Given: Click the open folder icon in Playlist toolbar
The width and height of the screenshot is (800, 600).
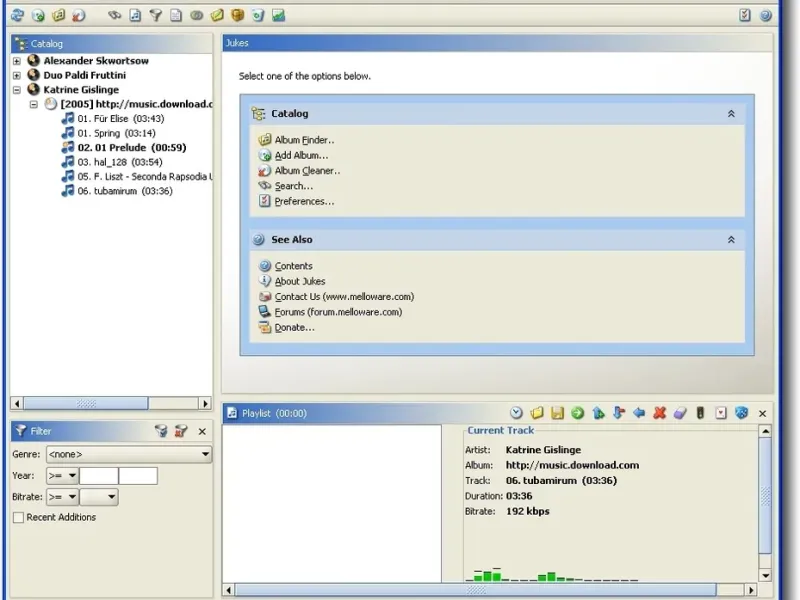Looking at the screenshot, I should 537,413.
